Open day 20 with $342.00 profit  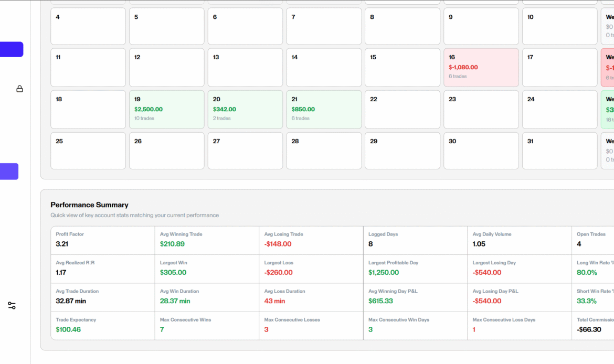(x=245, y=110)
